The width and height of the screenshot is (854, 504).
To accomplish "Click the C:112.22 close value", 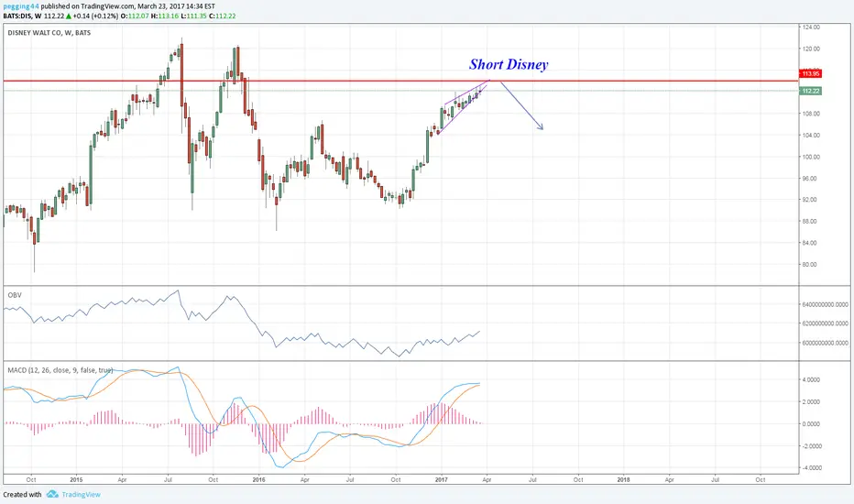I will pyautogui.click(x=222, y=16).
